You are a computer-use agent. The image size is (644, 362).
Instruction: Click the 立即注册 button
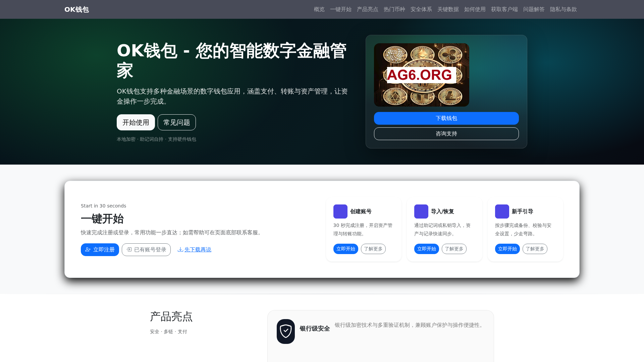pos(100,250)
